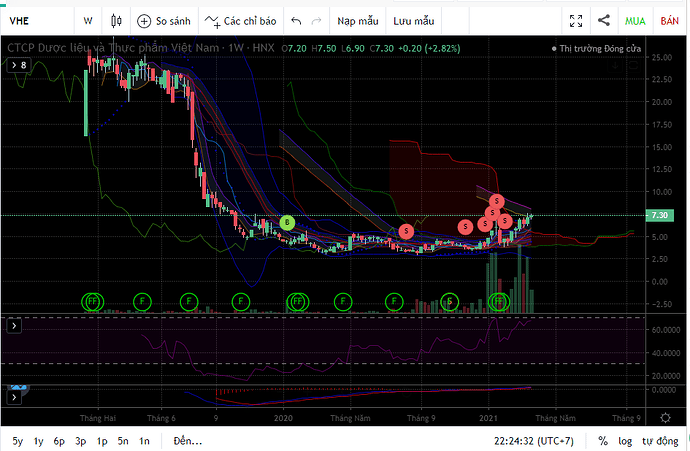Expand the collapsed indicator legend showing 8
Viewport: 690px width, 451px height.
(x=17, y=65)
